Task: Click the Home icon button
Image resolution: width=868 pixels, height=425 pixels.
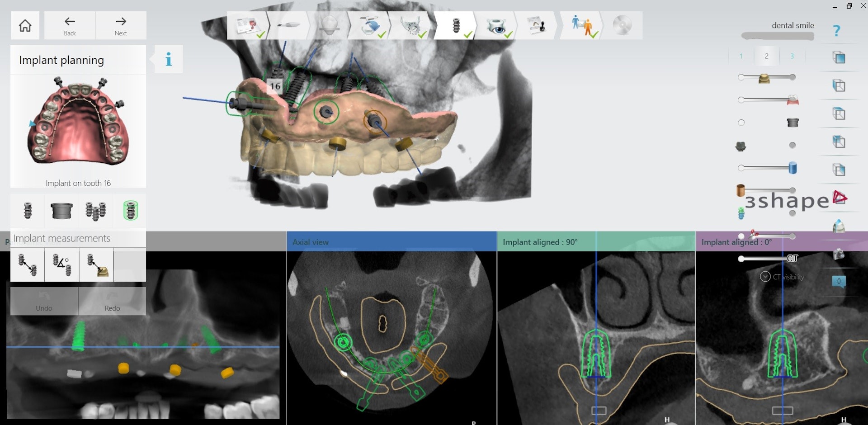Action: pos(25,26)
